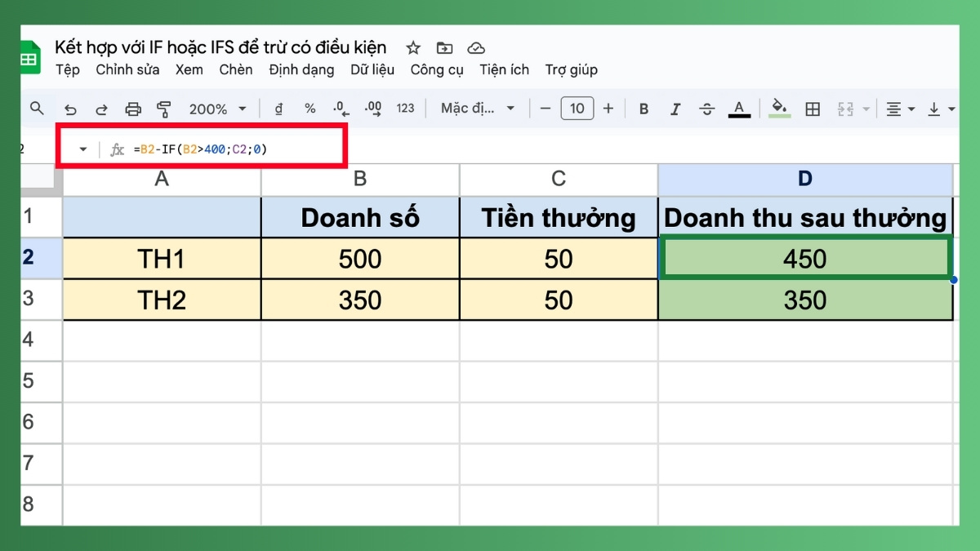Redo the last action
Screen dimensions: 980x551
coord(101,108)
